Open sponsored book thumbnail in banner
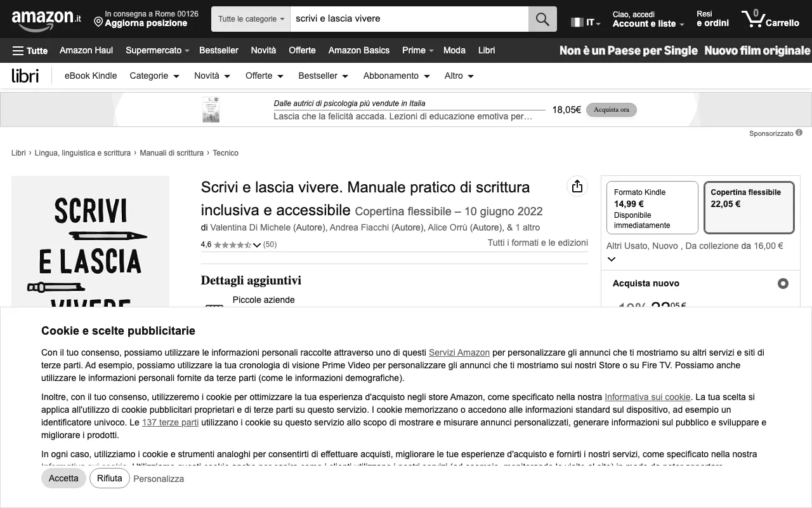Screen dimensions: 812x508 pyautogui.click(x=211, y=109)
